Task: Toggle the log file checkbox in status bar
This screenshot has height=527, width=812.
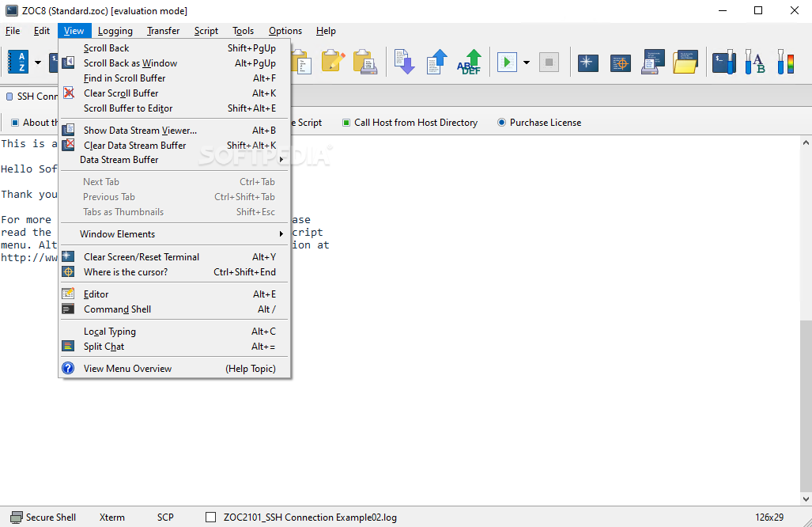Action: 211,518
